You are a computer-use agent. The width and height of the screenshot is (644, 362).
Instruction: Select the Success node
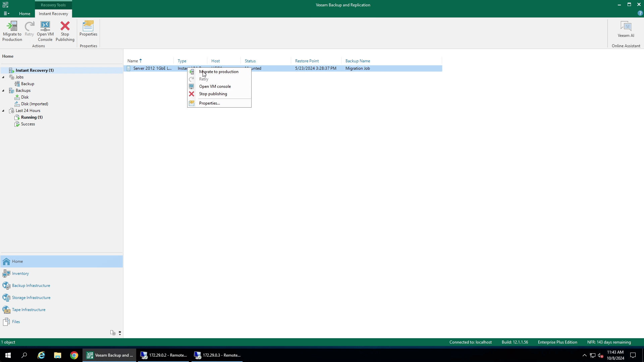[28, 124]
